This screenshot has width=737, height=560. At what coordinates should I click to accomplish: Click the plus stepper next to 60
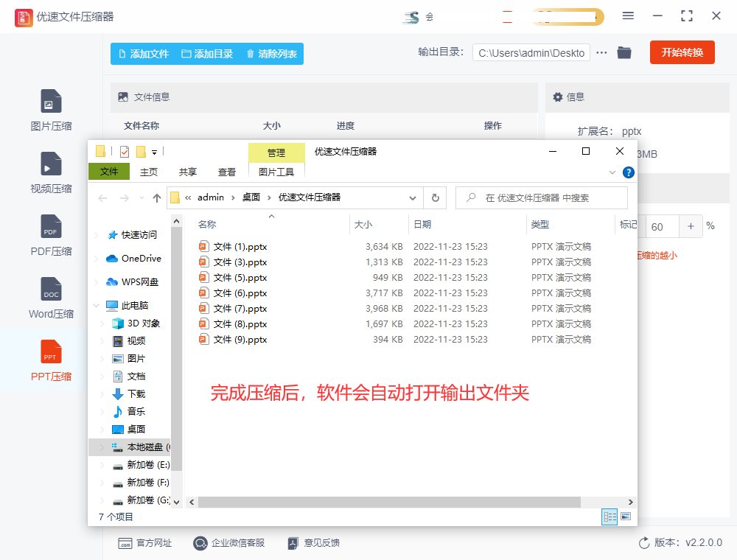[x=691, y=226]
